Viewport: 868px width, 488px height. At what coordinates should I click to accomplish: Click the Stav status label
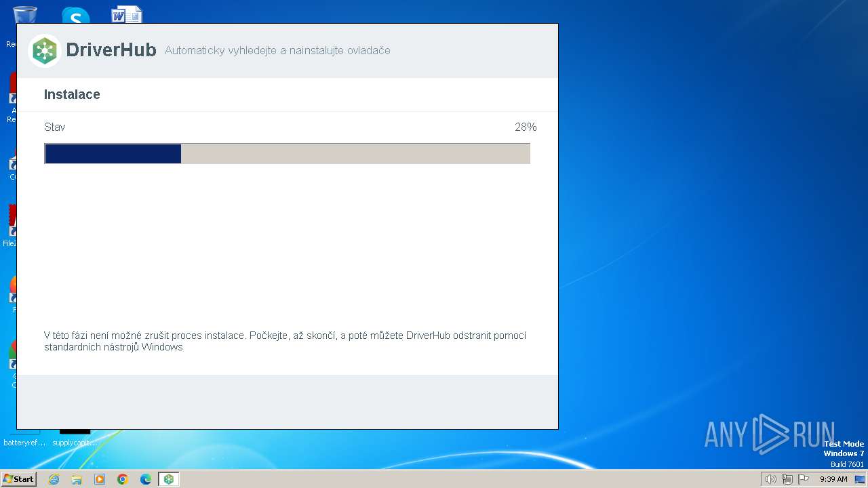55,127
